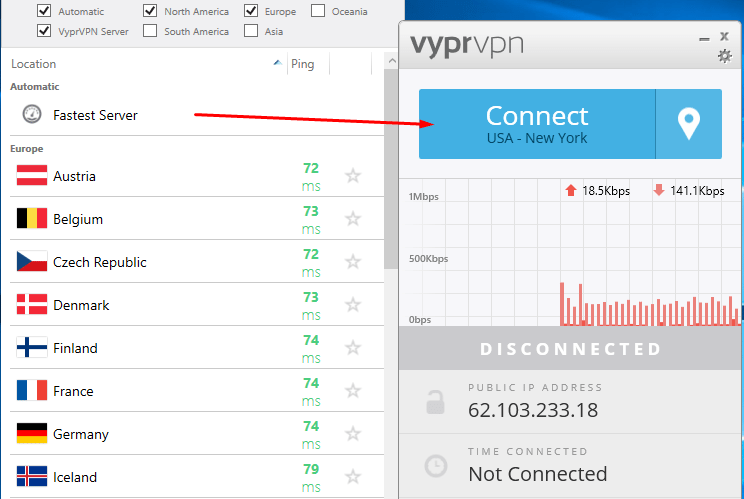Select the Germany server row
Viewport: 744px width, 499px height.
[196, 434]
